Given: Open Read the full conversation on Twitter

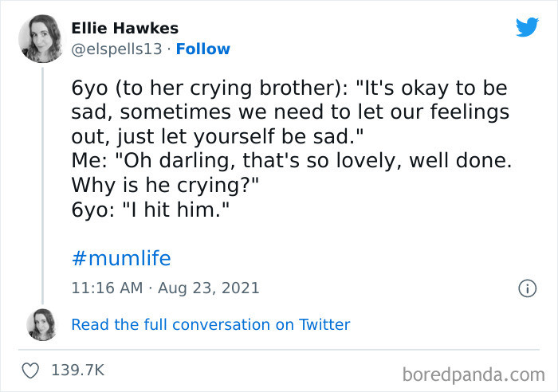Looking at the screenshot, I should (210, 325).
